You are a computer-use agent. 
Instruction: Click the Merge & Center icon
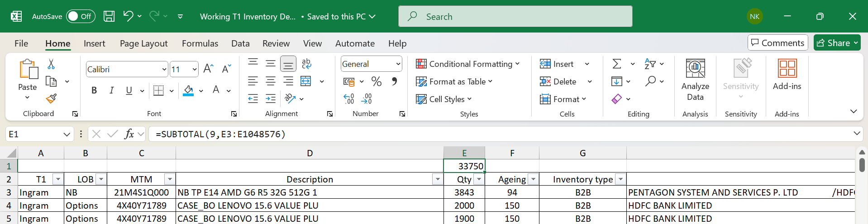306,81
